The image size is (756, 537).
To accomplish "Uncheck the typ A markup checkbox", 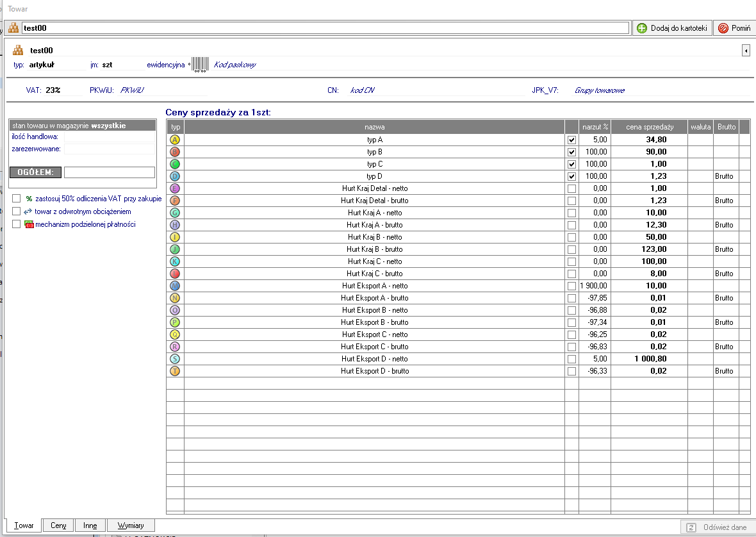I will click(571, 140).
